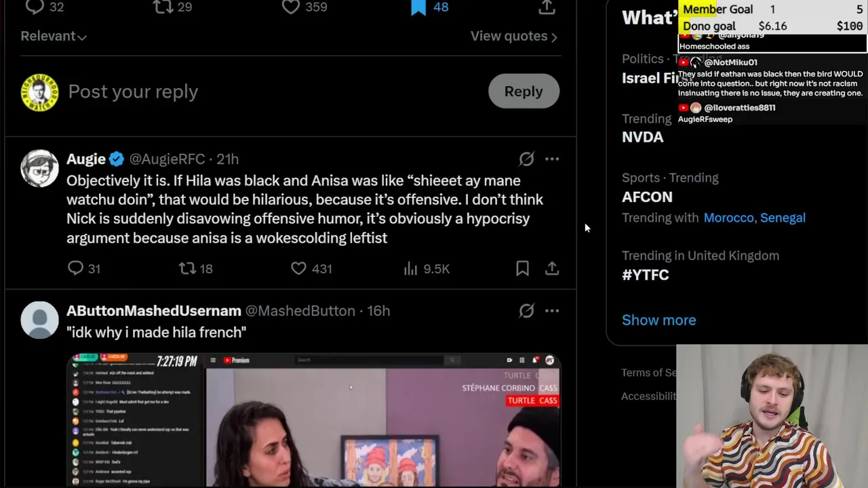The height and width of the screenshot is (488, 868).
Task: View analytics for Augie's post, 9.5K views
Action: [410, 268]
